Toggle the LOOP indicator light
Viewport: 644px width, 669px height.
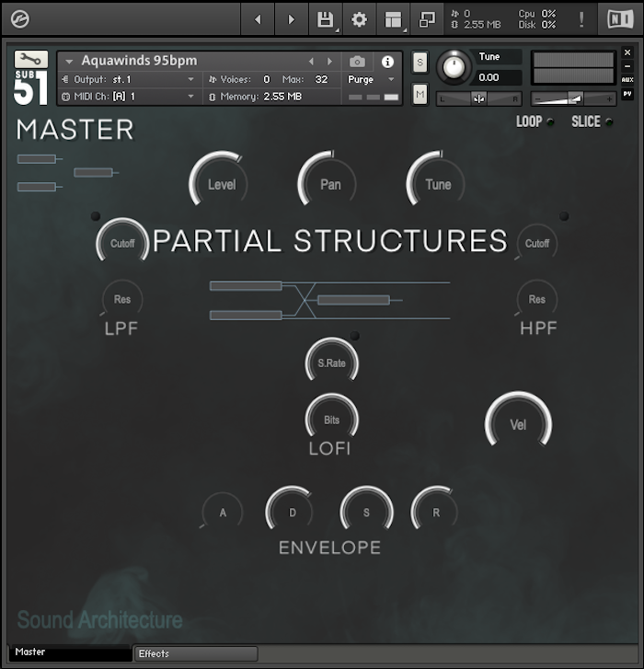(550, 122)
